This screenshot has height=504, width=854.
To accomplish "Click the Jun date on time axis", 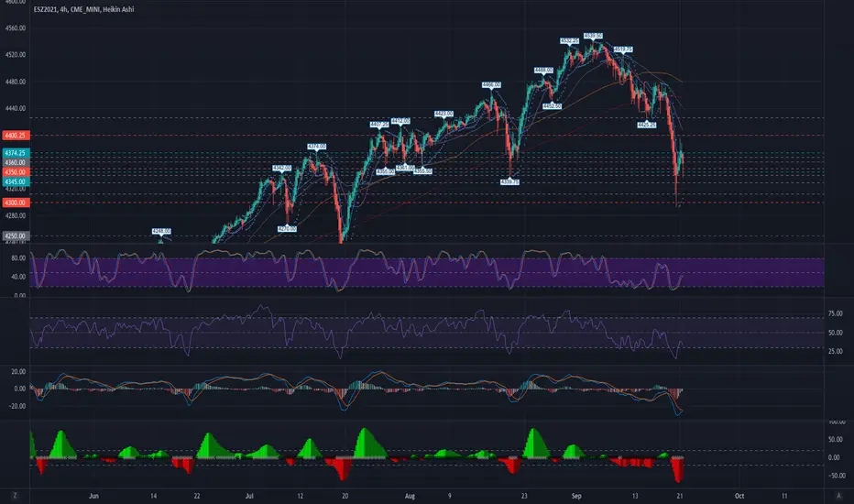I will coord(93,496).
